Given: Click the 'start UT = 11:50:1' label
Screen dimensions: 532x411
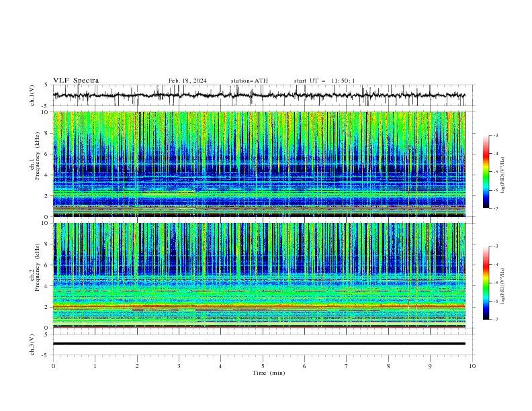Looking at the screenshot, I should 324,81.
